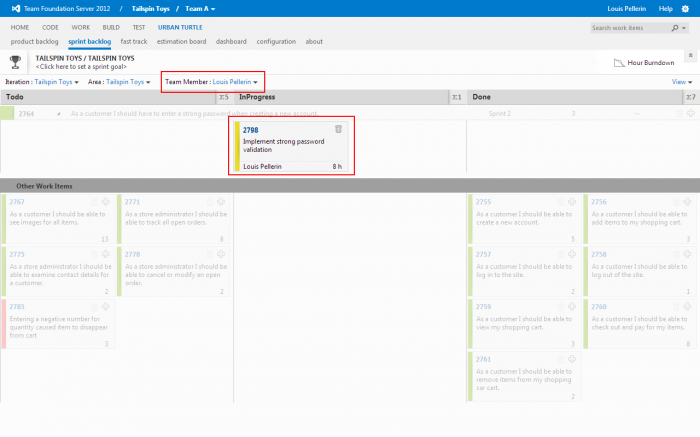
Task: Click the add icon on card 2778
Action: pyautogui.click(x=221, y=254)
